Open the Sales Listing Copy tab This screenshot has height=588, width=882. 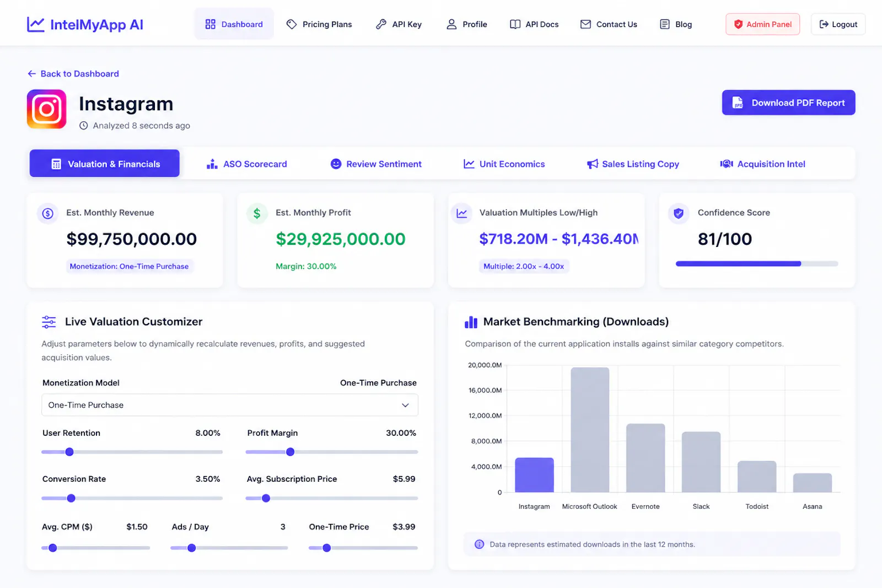coord(633,164)
